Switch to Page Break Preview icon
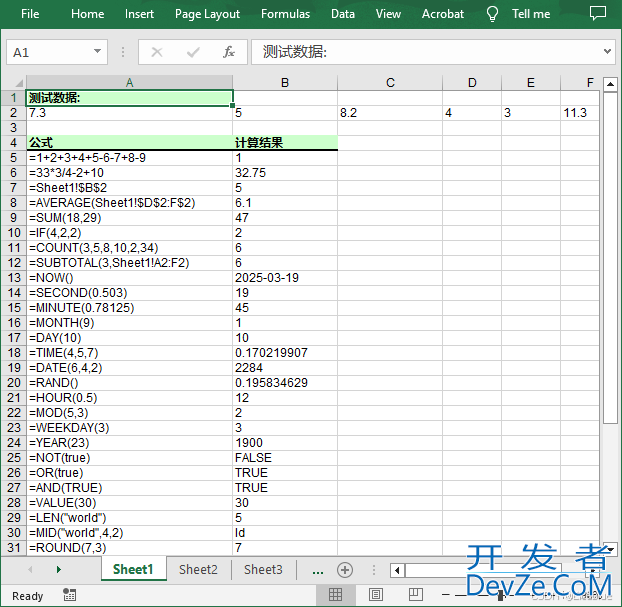The width and height of the screenshot is (622, 607). click(415, 594)
